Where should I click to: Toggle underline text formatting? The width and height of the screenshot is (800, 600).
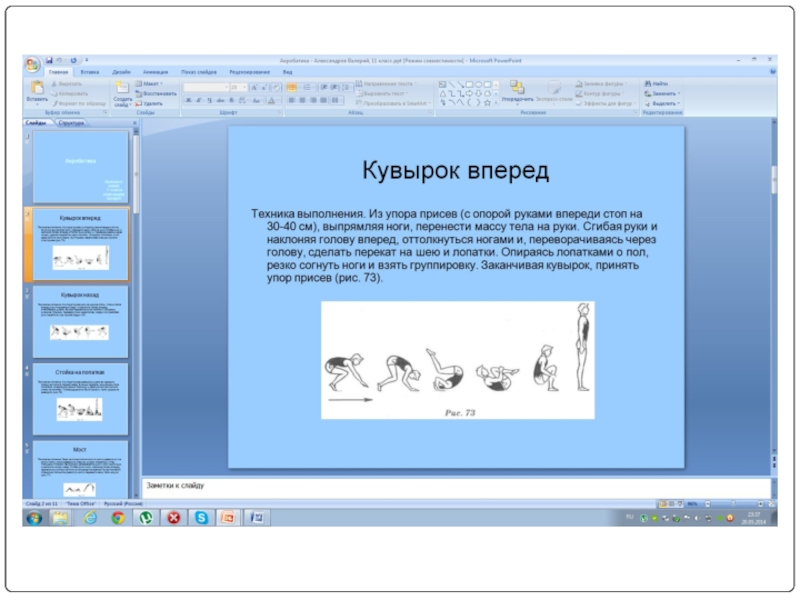click(209, 101)
